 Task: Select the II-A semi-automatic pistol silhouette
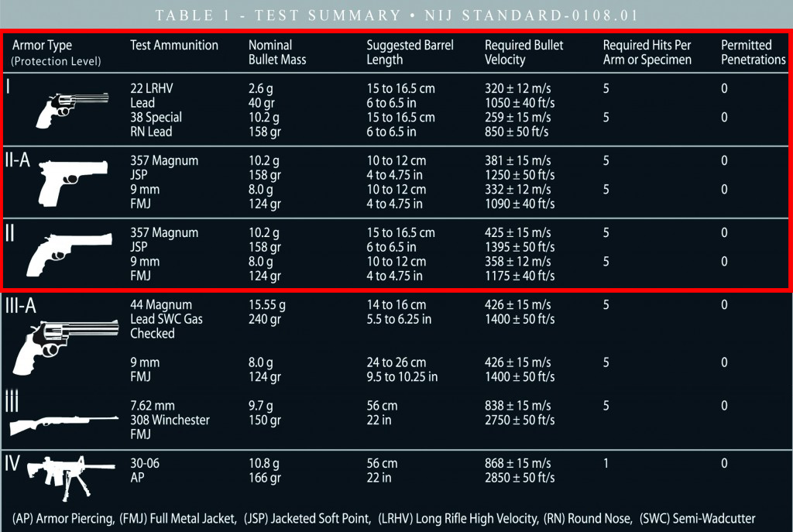pyautogui.click(x=73, y=183)
